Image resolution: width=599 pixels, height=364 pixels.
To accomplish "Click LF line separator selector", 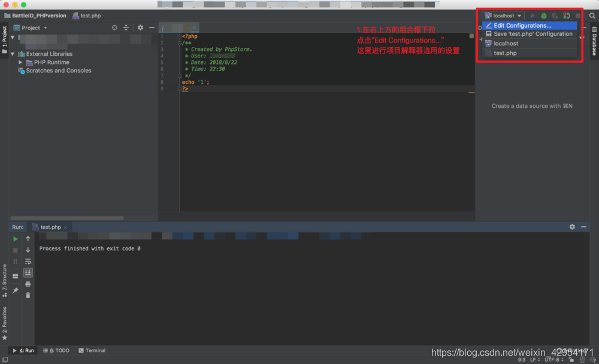I will 535,360.
